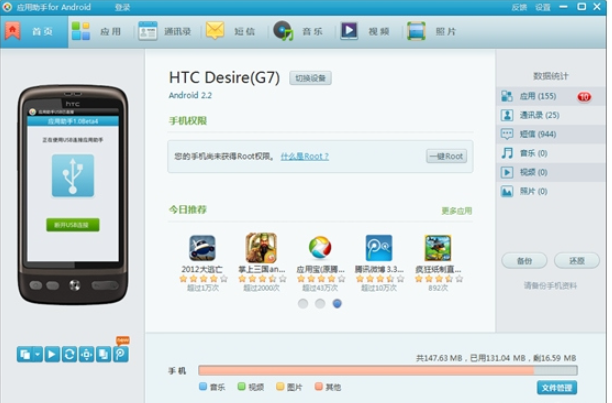Click the 还原 restore button
Screen dimensions: 612x403
(576, 261)
